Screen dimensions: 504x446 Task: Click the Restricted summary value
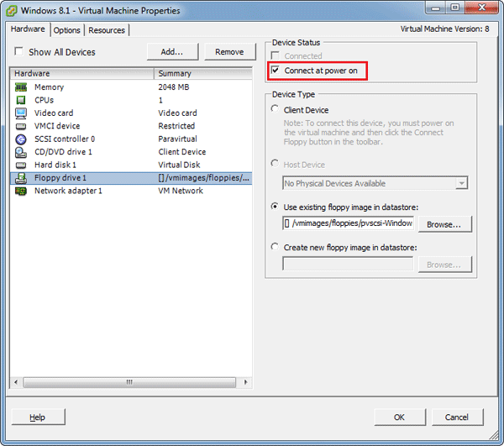click(x=176, y=126)
